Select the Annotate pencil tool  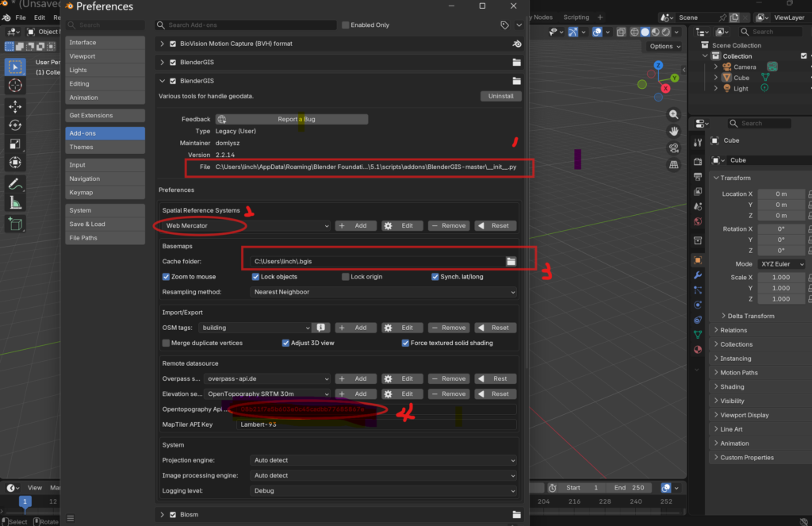click(x=15, y=184)
